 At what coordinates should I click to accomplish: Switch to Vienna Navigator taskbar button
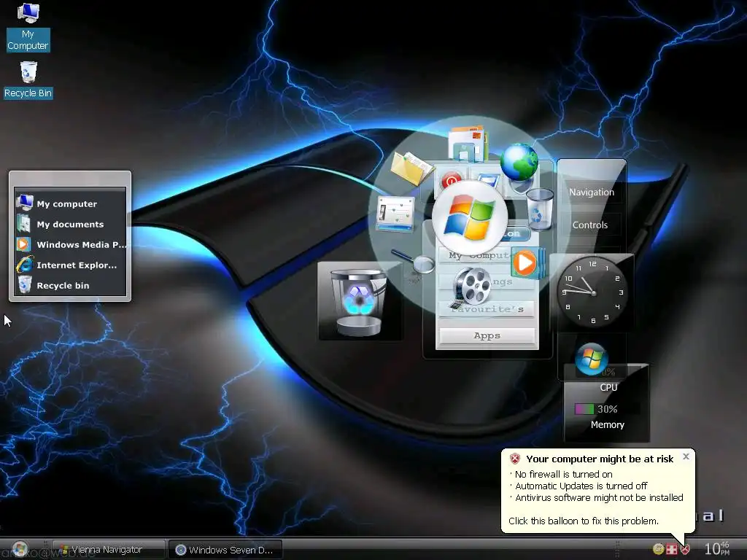(109, 550)
